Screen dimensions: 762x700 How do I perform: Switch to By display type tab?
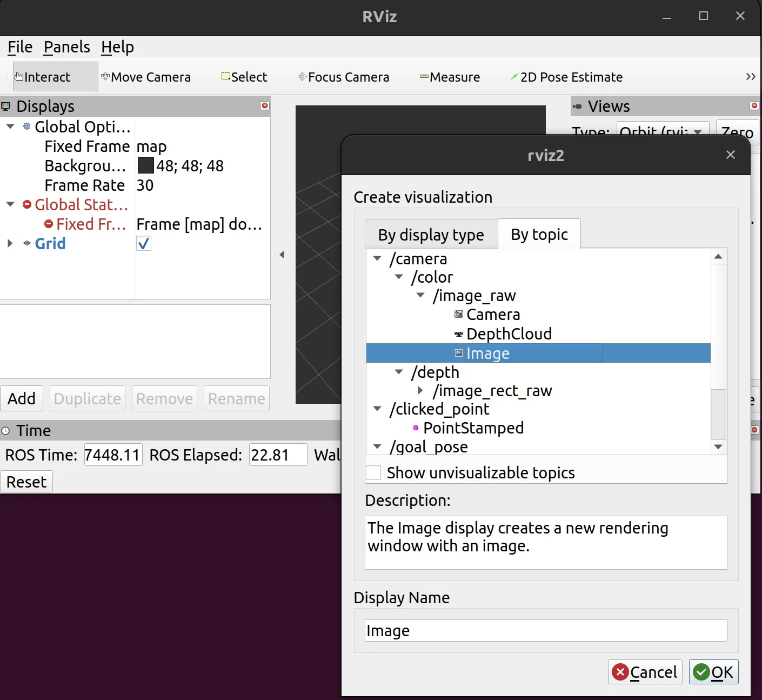(431, 235)
